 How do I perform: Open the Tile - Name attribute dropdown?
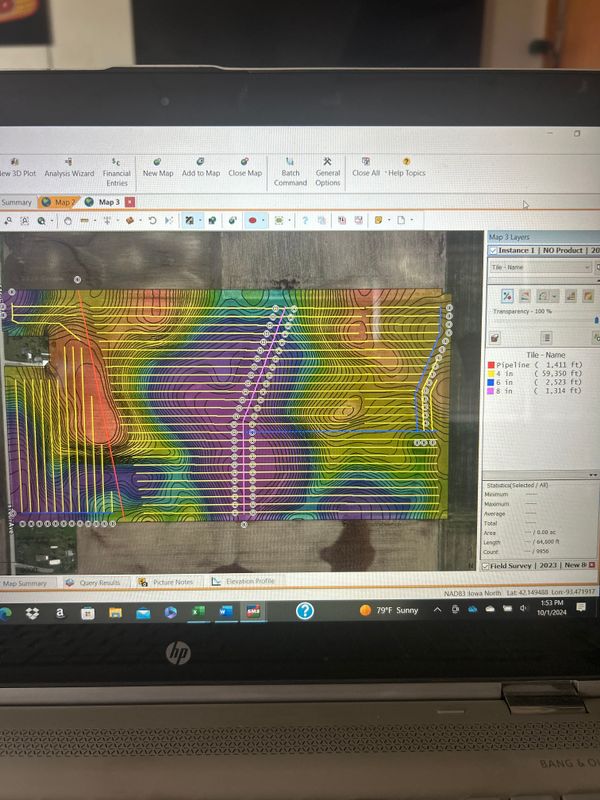[x=540, y=267]
